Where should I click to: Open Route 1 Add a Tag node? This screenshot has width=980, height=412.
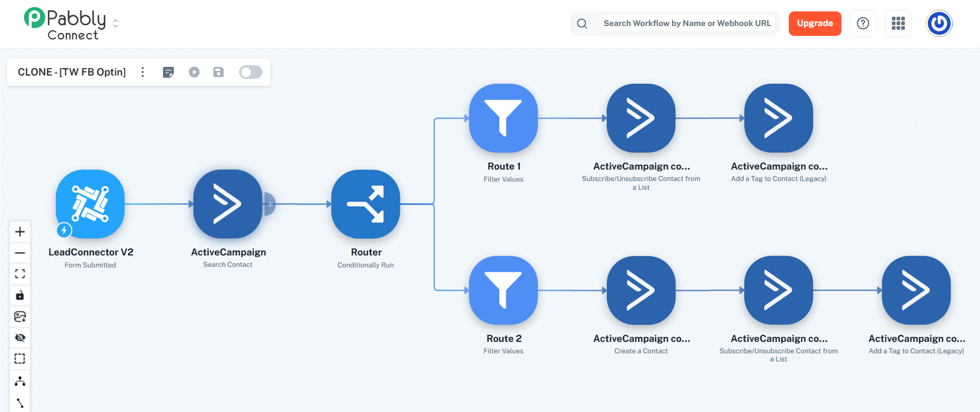(x=778, y=118)
